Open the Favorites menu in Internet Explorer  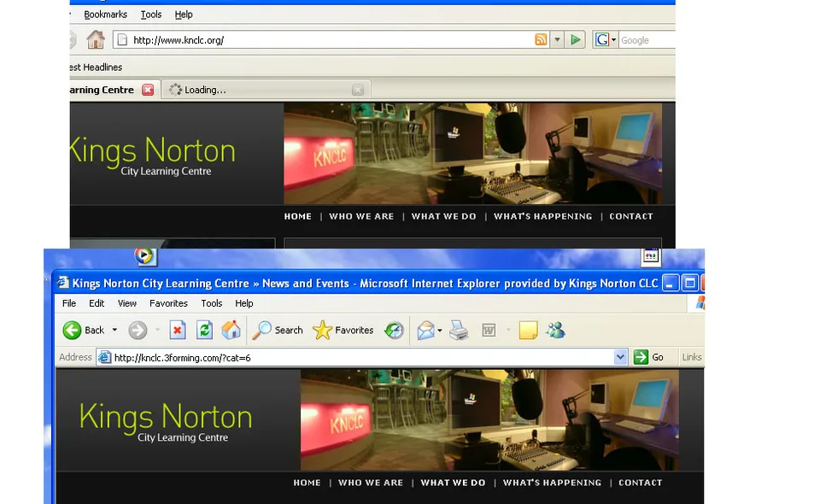click(x=168, y=303)
